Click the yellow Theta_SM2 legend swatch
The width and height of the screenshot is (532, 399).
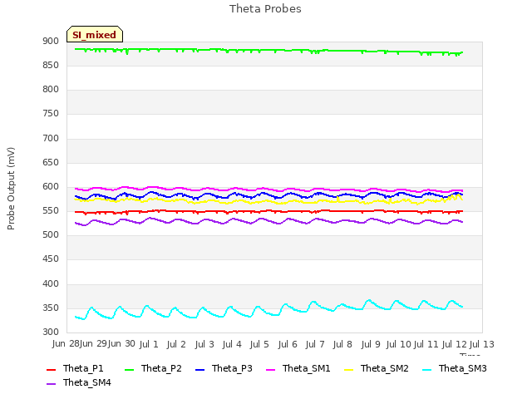point(349,369)
